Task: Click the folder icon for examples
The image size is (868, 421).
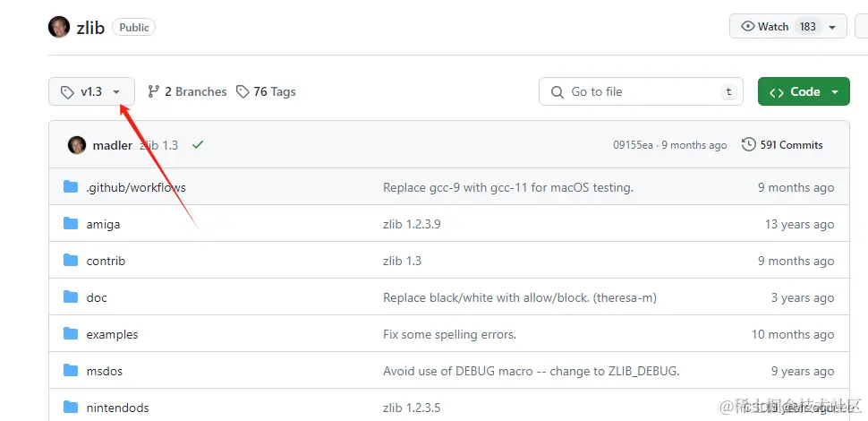Action: tap(71, 333)
